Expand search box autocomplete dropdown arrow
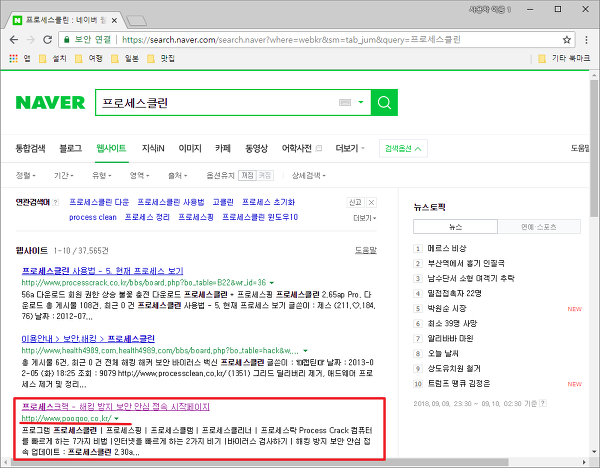 [x=360, y=102]
